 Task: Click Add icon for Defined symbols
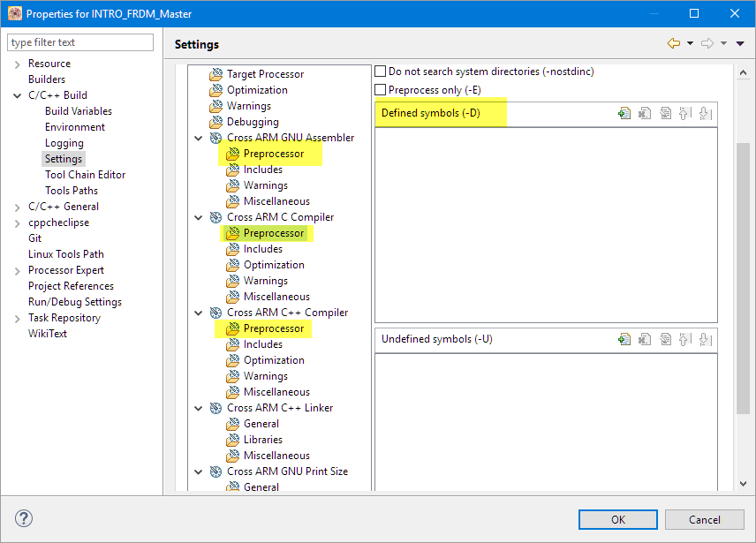(624, 113)
